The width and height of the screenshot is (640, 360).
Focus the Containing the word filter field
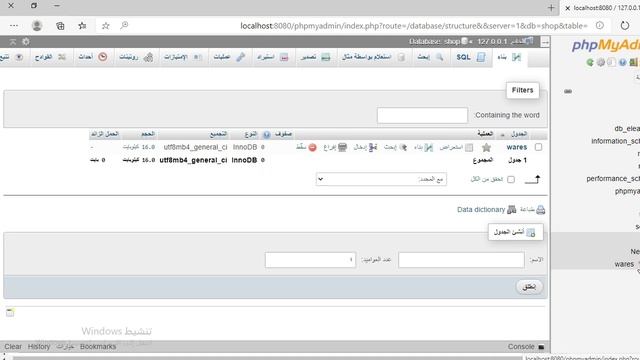[422, 115]
